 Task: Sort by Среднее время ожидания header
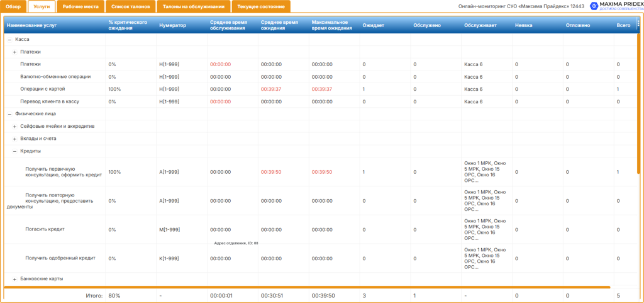click(284, 25)
